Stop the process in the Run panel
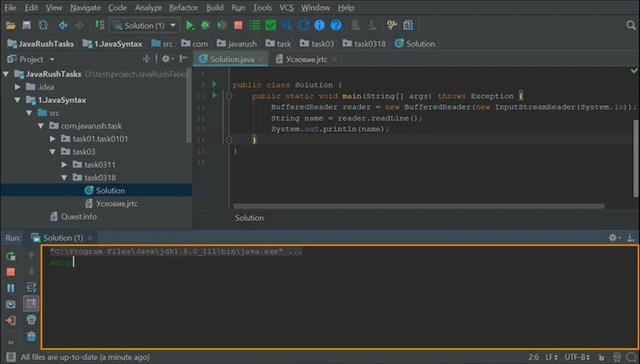Image resolution: width=640 pixels, height=364 pixels. point(11,272)
